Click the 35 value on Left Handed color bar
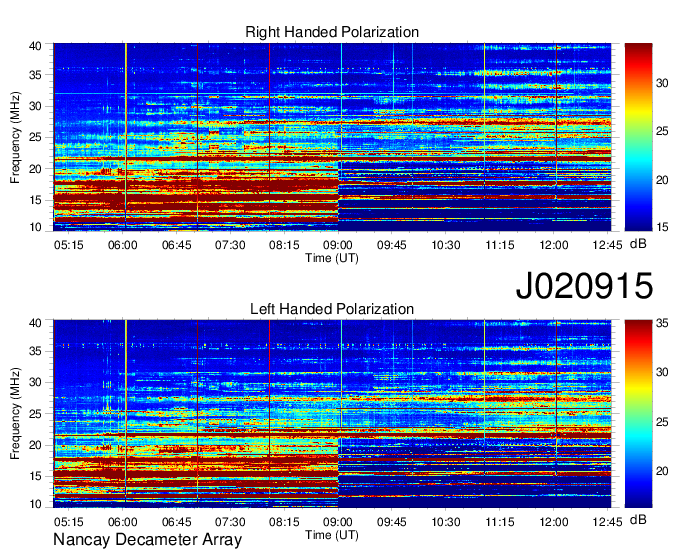 tap(662, 323)
